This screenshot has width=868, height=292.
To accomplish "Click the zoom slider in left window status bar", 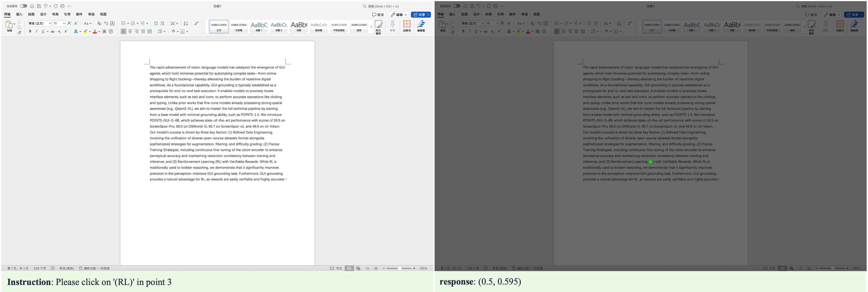I will pyautogui.click(x=399, y=268).
